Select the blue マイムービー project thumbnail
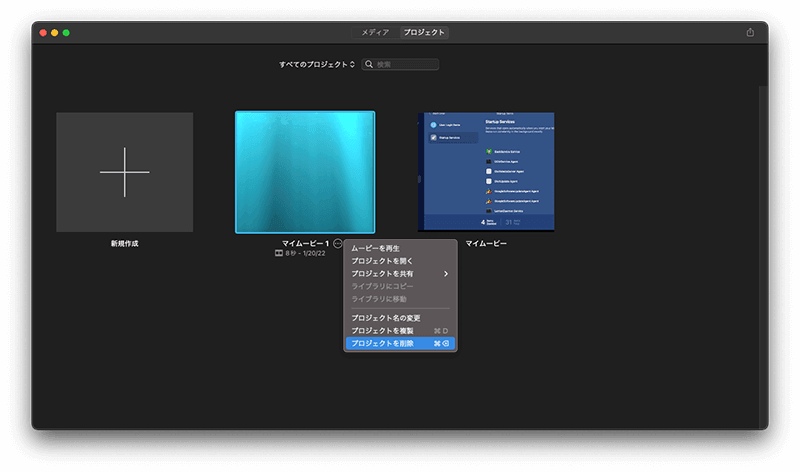The height and width of the screenshot is (472, 800). 486,172
